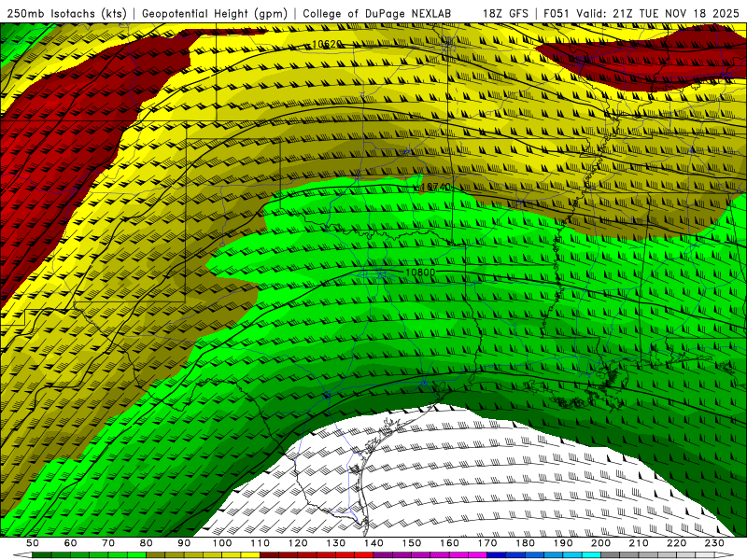Click the cyan legend swatch below 190
This screenshot has width=747, height=560.
pyautogui.click(x=572, y=555)
